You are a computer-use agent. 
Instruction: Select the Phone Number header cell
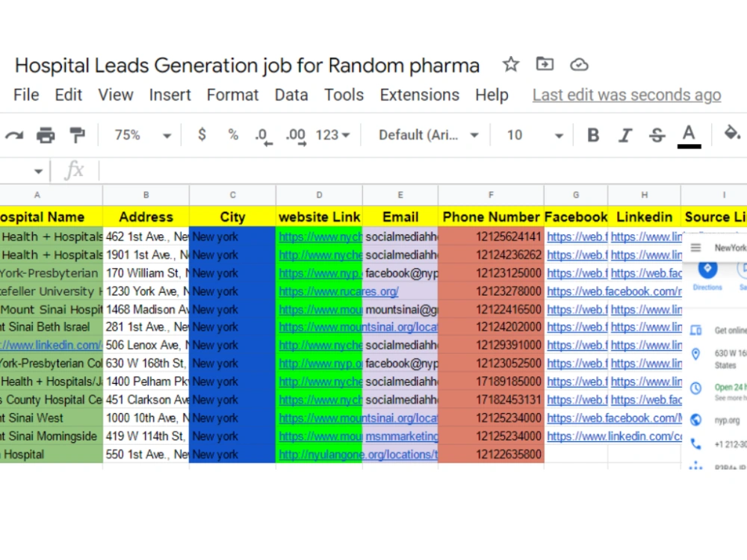point(491,217)
